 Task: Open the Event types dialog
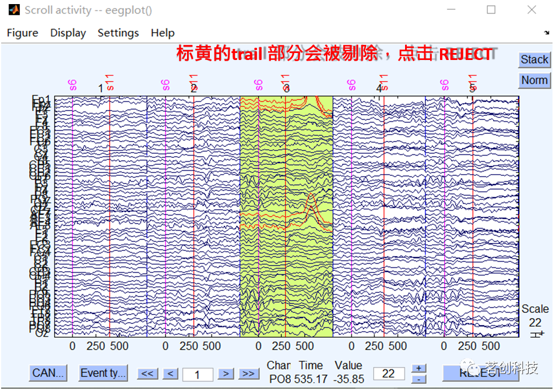click(103, 374)
